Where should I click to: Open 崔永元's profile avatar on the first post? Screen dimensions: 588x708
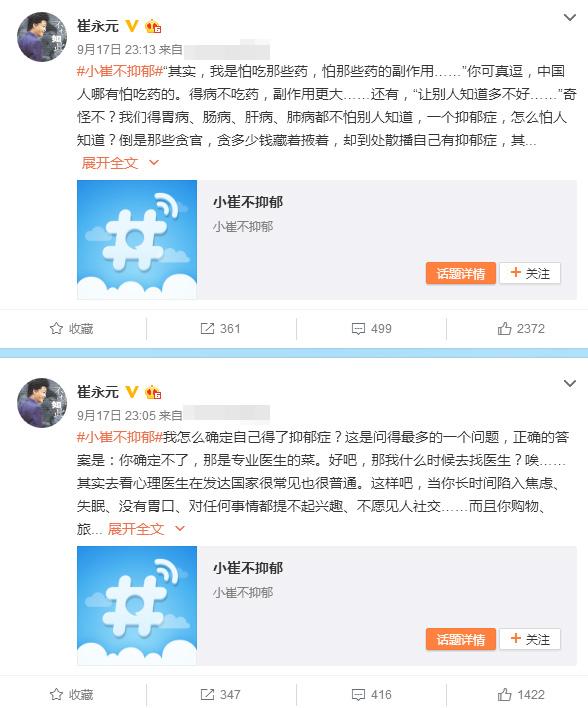click(42, 37)
